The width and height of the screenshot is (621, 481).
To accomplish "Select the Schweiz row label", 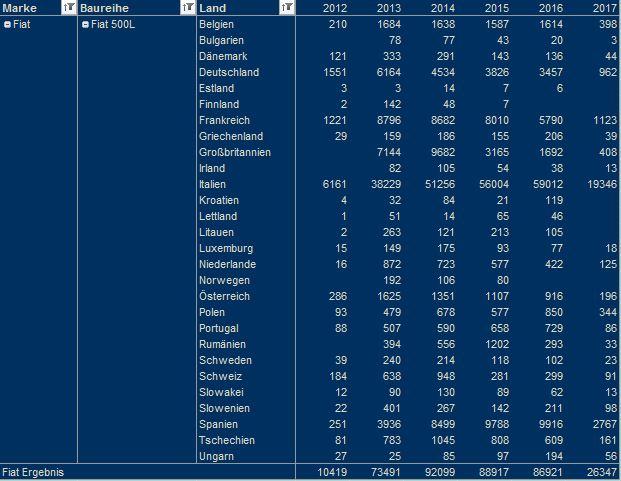I will pyautogui.click(x=220, y=376).
